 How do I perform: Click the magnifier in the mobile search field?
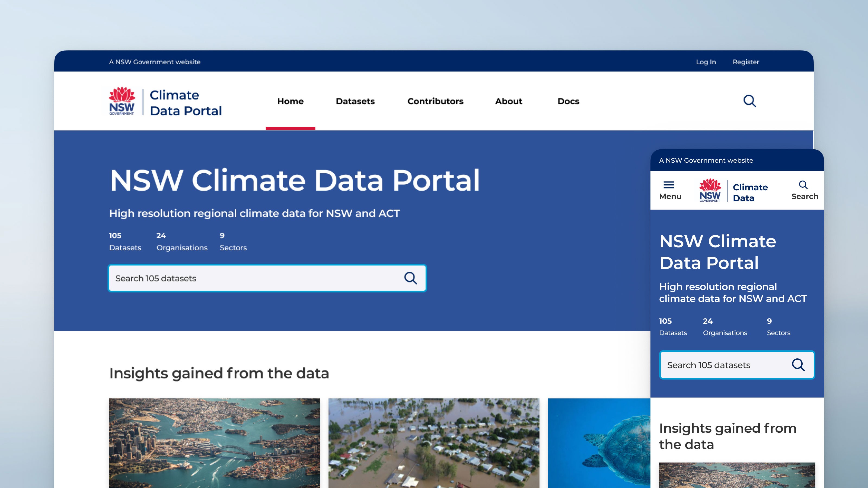coord(798,365)
